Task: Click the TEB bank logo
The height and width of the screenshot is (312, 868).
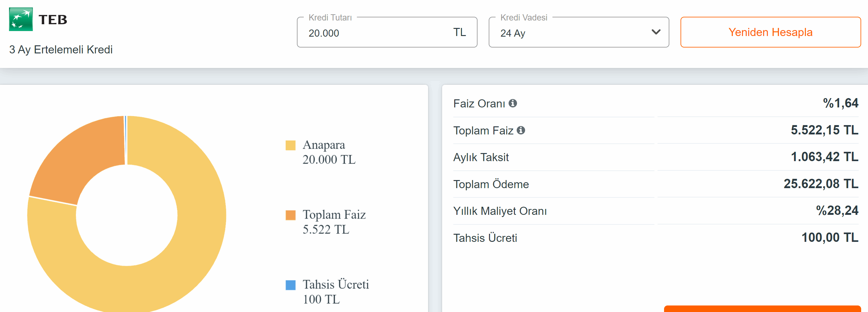Action: [x=38, y=19]
